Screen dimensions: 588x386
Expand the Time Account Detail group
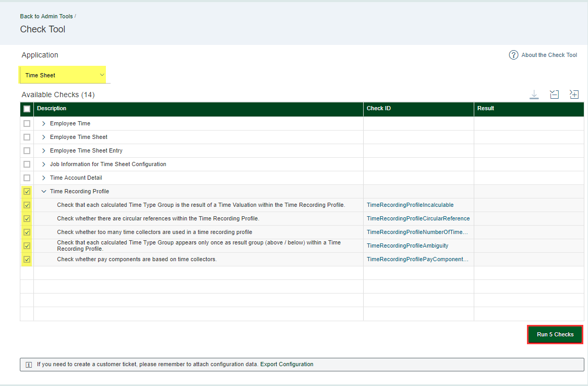43,178
